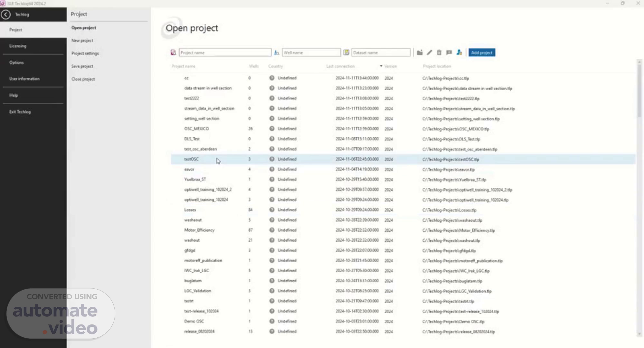
Task: Click the user icon beside Add project
Action: tap(459, 53)
